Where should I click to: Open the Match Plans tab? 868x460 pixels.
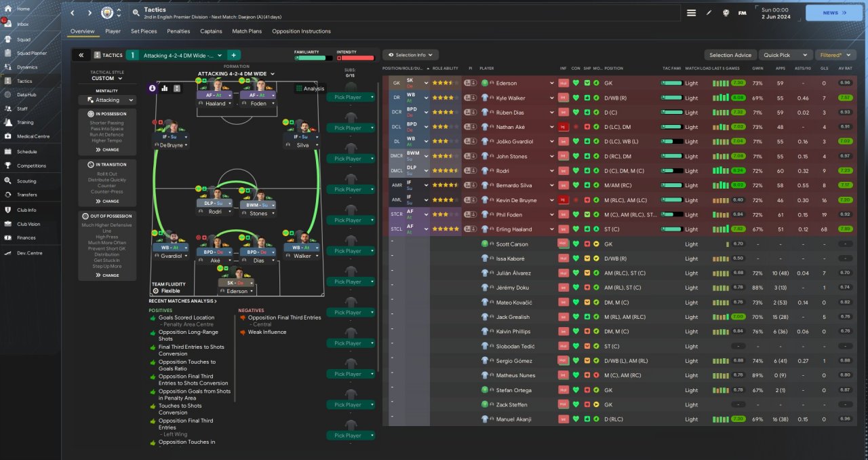[247, 31]
